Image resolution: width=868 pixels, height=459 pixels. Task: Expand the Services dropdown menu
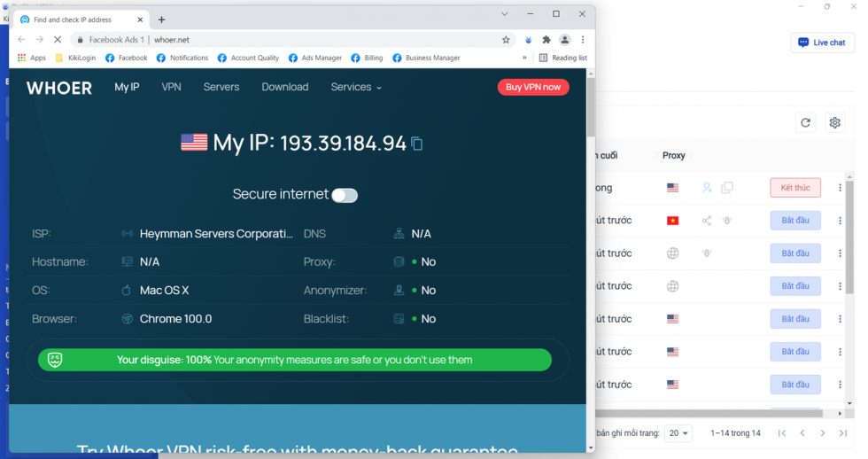pos(356,87)
